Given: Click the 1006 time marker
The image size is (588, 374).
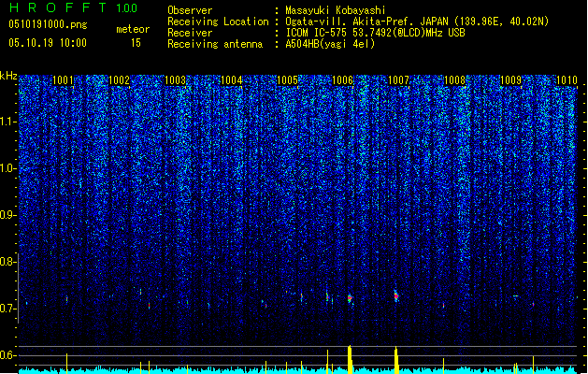Looking at the screenshot, I should (343, 80).
